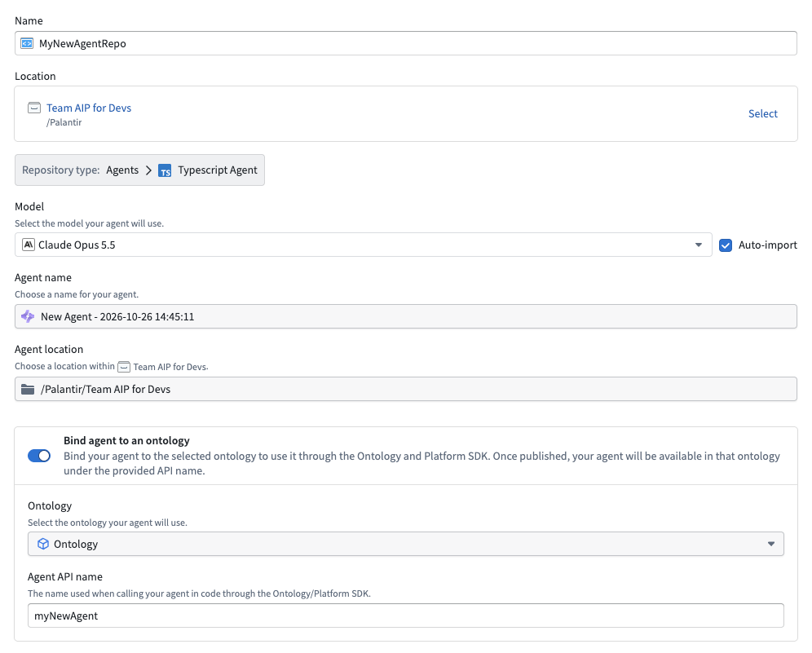Open the Model dropdown showing Claude Opus 5.5
Viewport: 812px width, 653px height.
click(x=363, y=245)
